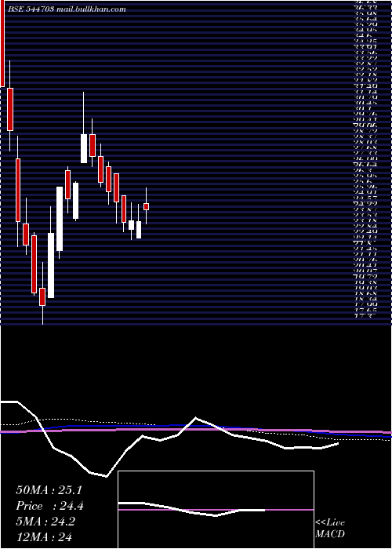Image resolution: width=392 pixels, height=549 pixels.
Task: Click the 'BSE 544703 mail.bullkhan.com' chart title
Action: click(67, 9)
